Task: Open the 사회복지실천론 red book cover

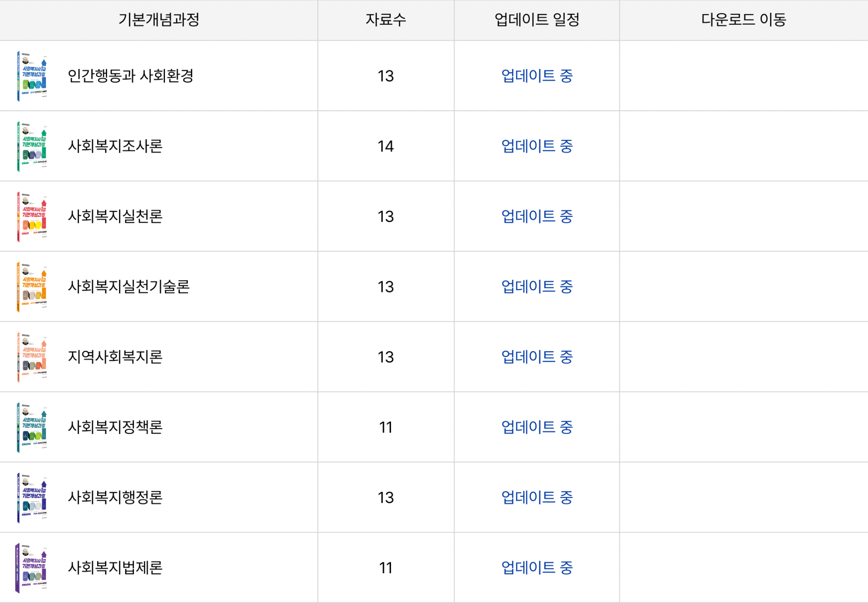Action: 32,217
